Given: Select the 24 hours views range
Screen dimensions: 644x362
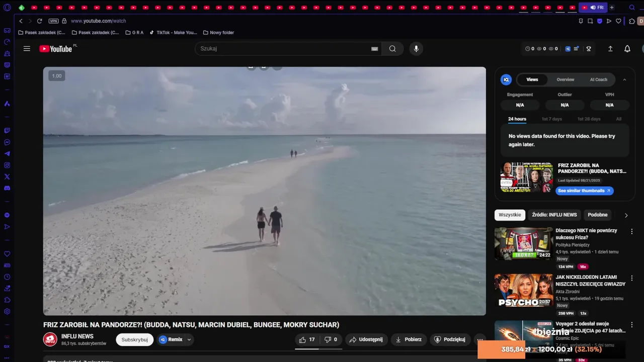Looking at the screenshot, I should coord(517,119).
